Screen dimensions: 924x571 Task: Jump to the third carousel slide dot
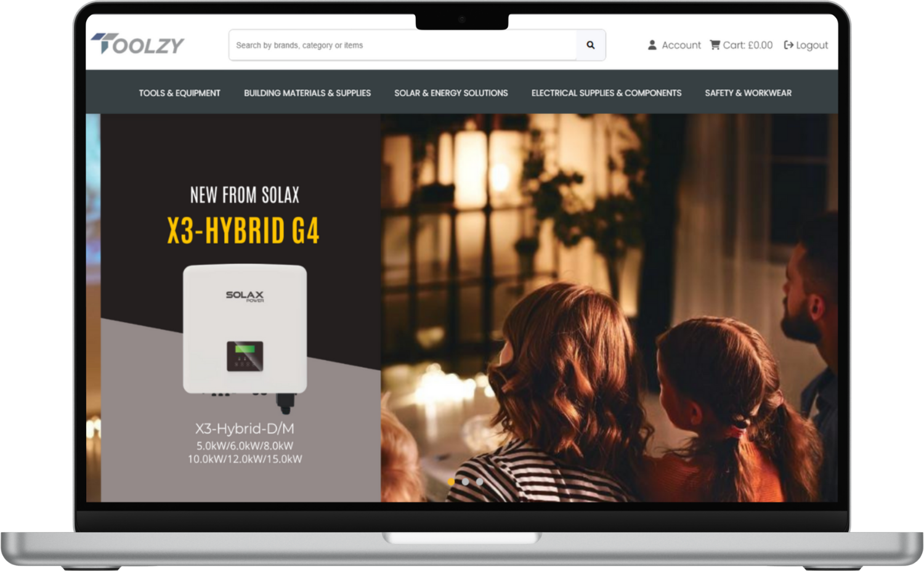click(x=479, y=482)
